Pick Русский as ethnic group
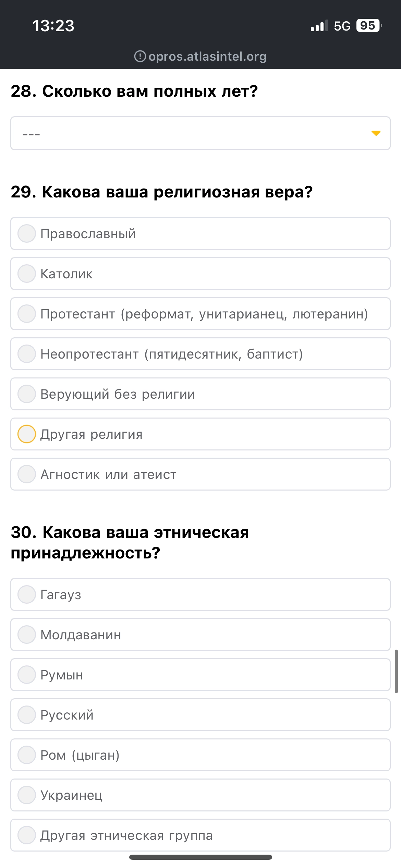Image resolution: width=401 pixels, height=868 pixels. pos(200,715)
